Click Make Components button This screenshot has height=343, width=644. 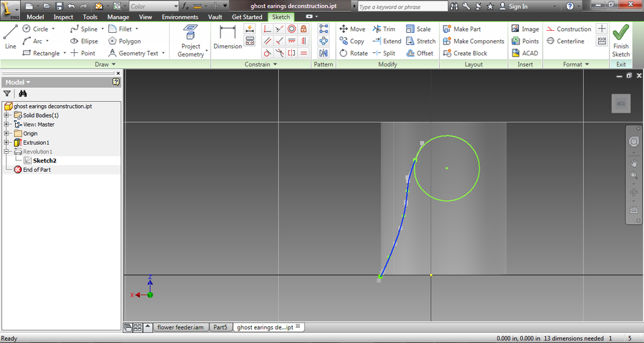coord(474,41)
